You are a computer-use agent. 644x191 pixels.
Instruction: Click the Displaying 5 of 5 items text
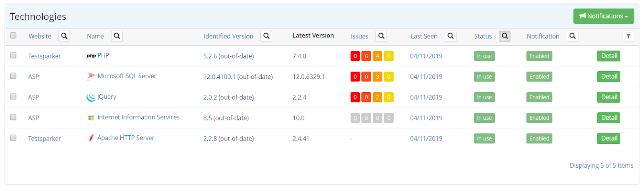tap(601, 165)
